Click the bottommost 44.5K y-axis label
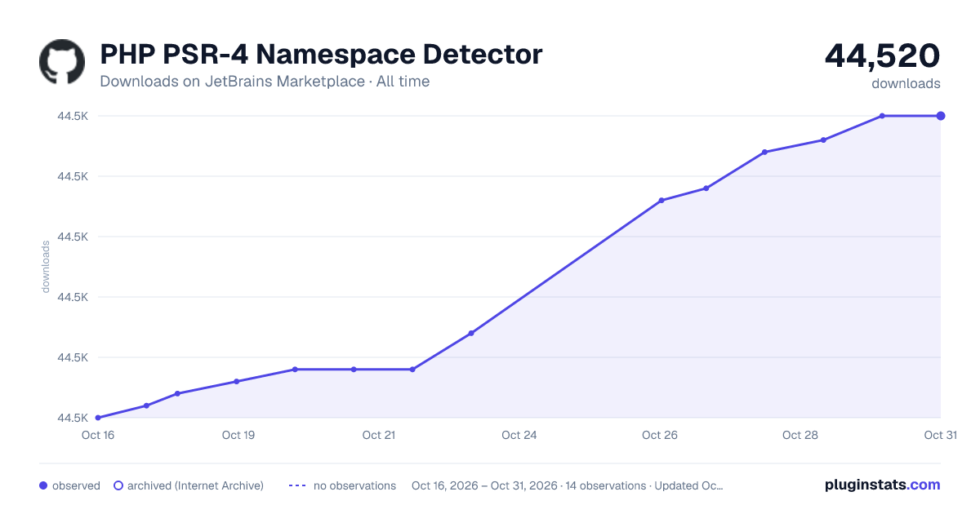 pos(73,418)
